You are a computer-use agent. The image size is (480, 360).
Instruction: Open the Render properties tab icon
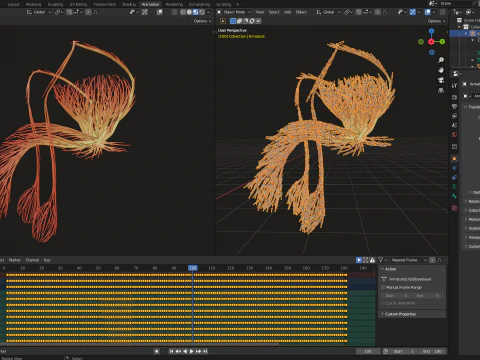pos(454,97)
